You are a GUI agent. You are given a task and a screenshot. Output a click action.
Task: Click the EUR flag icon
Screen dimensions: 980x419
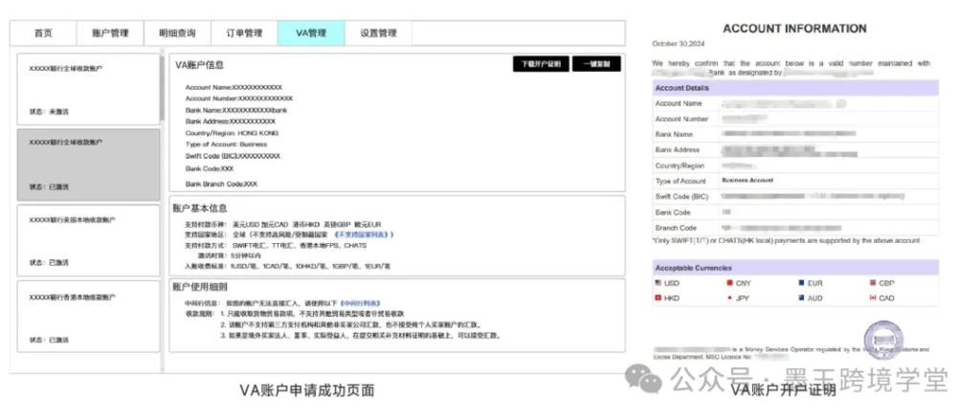800,283
